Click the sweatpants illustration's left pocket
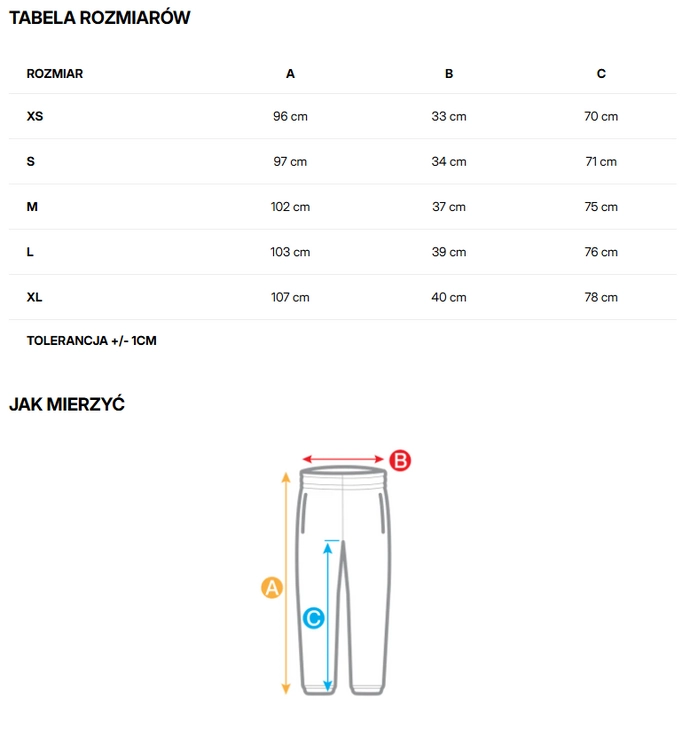This screenshot has height=736, width=690. click(x=304, y=513)
